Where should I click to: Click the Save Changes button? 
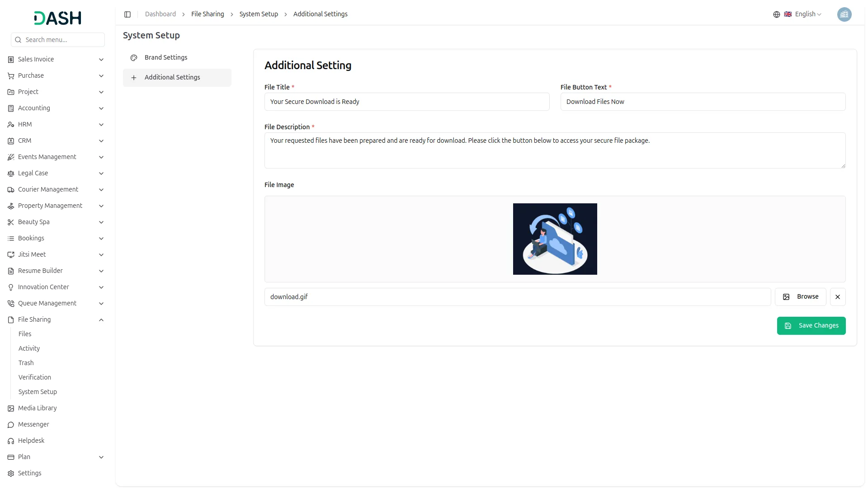click(811, 325)
